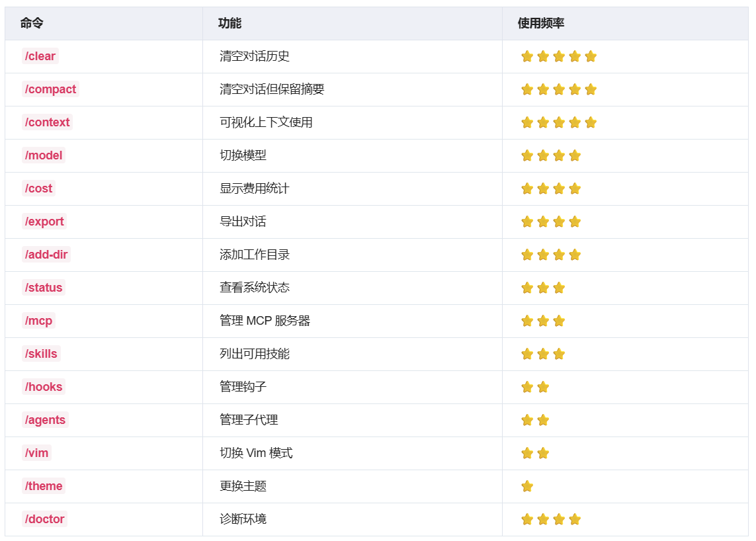
Task: Select the 可视化上下文使用 description
Action: [266, 122]
